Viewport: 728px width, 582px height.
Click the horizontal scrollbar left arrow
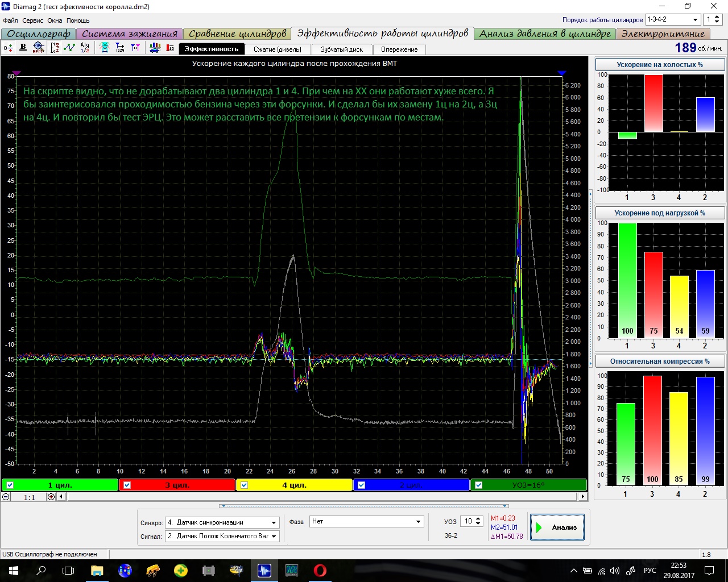pyautogui.click(x=62, y=497)
